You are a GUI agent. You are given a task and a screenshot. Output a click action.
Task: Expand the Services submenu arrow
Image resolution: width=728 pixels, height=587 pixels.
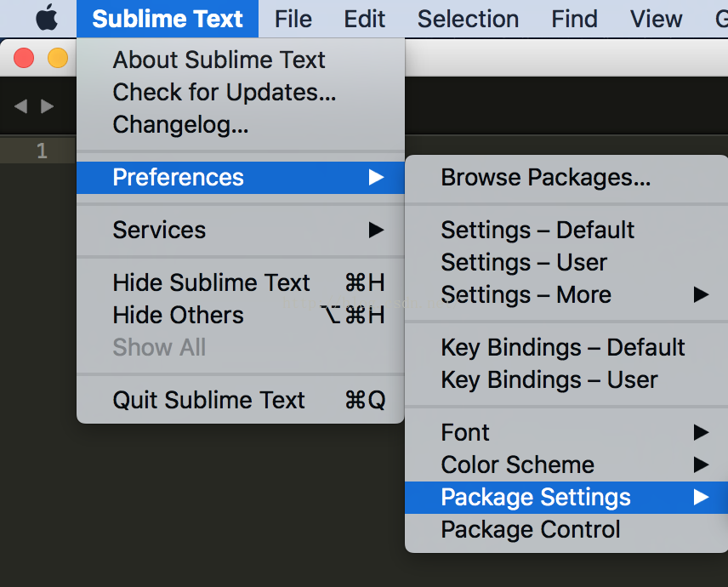pyautogui.click(x=376, y=230)
